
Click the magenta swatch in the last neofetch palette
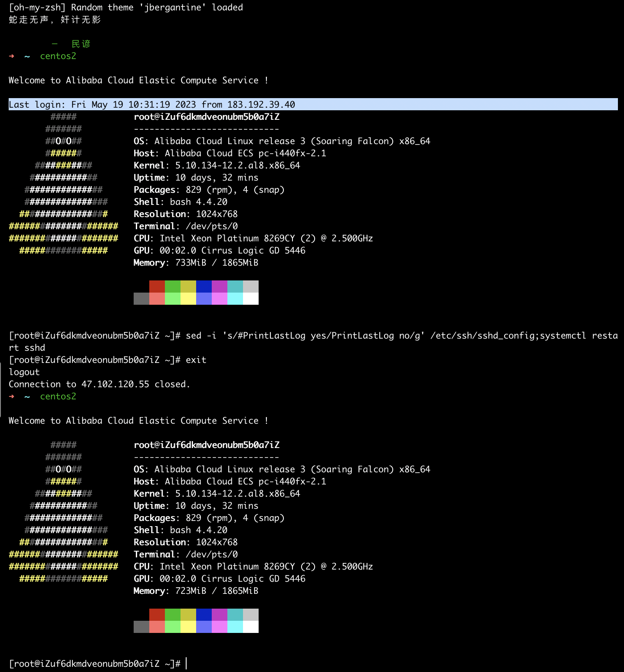[219, 615]
